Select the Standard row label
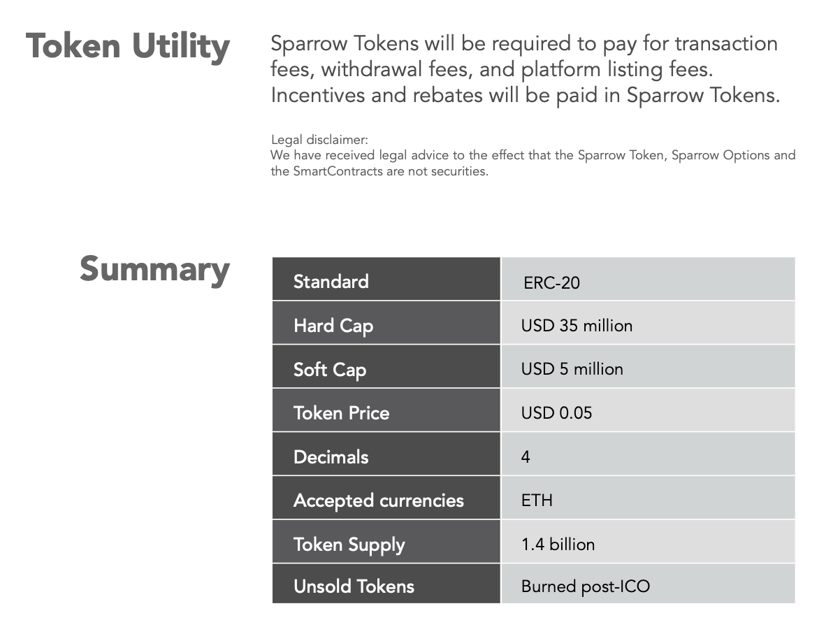Screen dimensions: 840x634 point(386,280)
